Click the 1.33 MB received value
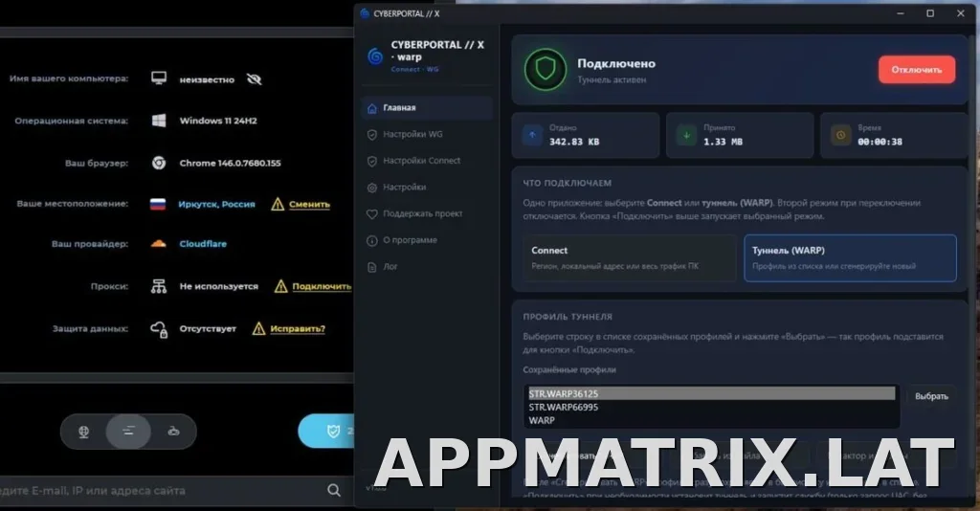 (x=724, y=142)
